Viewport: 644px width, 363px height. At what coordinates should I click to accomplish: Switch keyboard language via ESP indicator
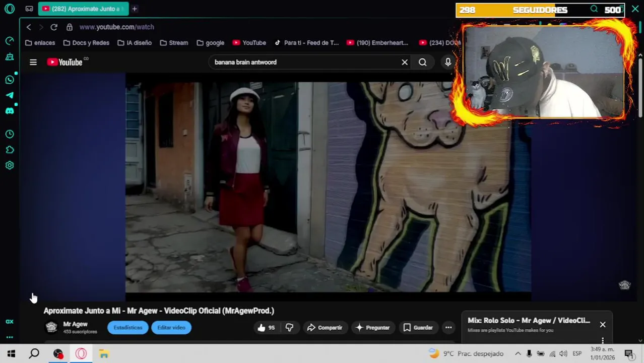point(577,354)
